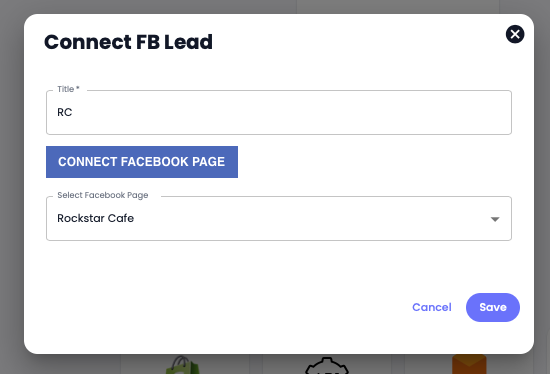Click the empty area below the page dropdown
This screenshot has width=550, height=374.
pos(279,267)
